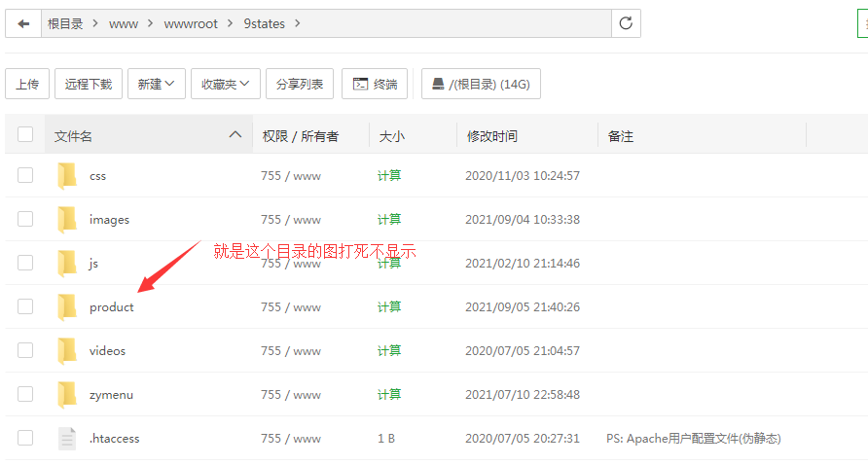Refresh the file list

point(626,23)
